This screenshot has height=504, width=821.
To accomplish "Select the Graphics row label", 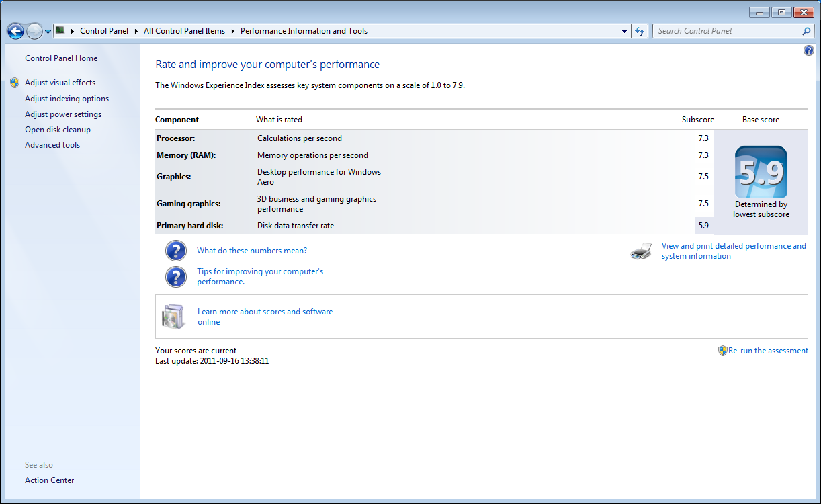I will click(x=174, y=177).
